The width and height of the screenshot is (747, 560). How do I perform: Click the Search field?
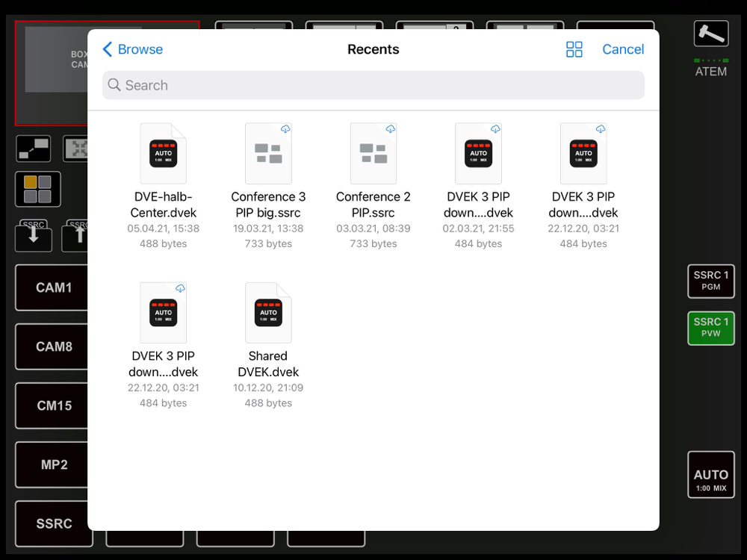[373, 85]
